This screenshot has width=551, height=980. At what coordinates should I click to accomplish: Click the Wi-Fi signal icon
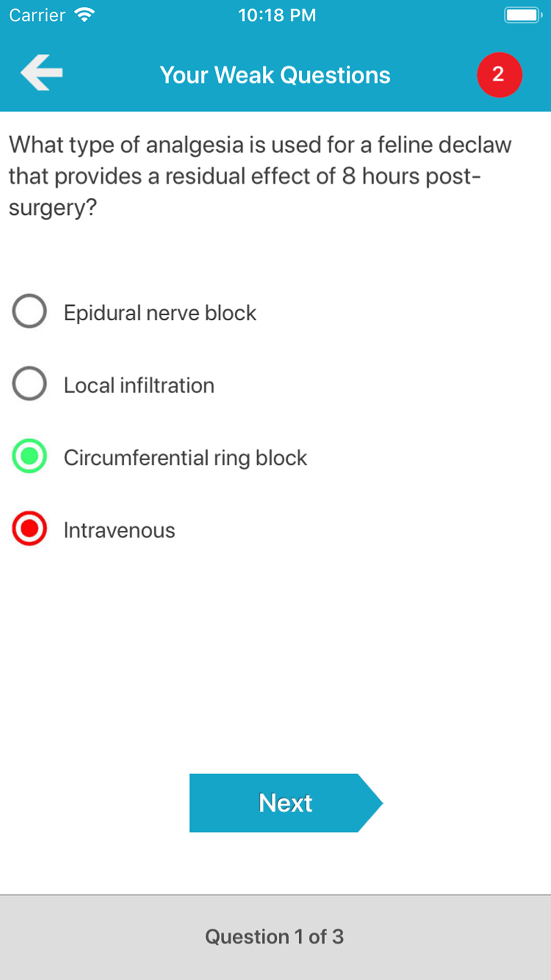point(84,15)
